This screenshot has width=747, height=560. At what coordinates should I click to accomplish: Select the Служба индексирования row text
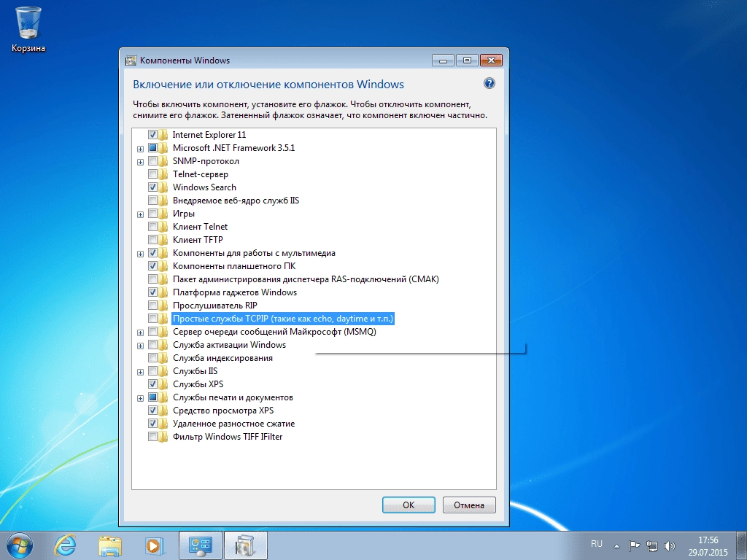[x=222, y=357]
